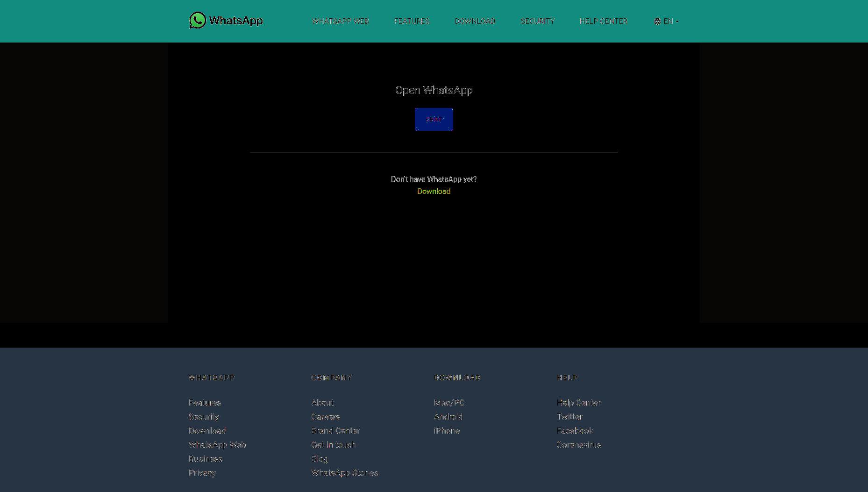The width and height of the screenshot is (868, 492).
Task: Click the DOWNLOAD footer column heading
Action: 457,377
